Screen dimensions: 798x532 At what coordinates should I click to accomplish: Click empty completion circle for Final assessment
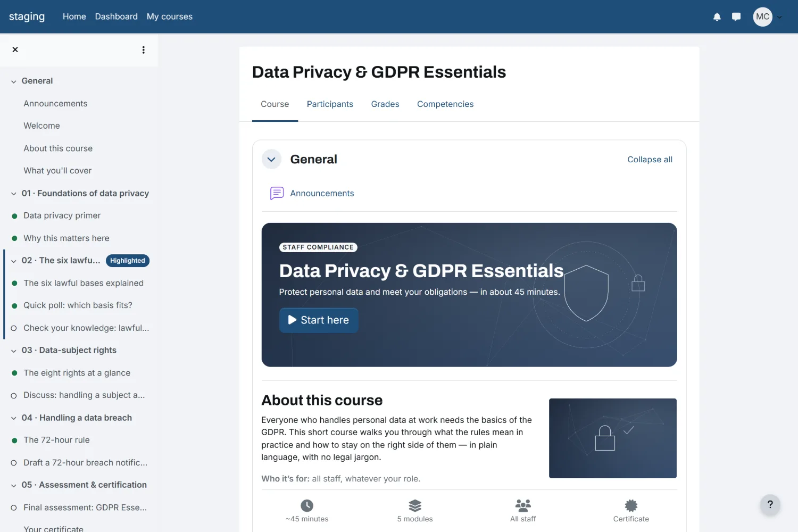point(14,508)
